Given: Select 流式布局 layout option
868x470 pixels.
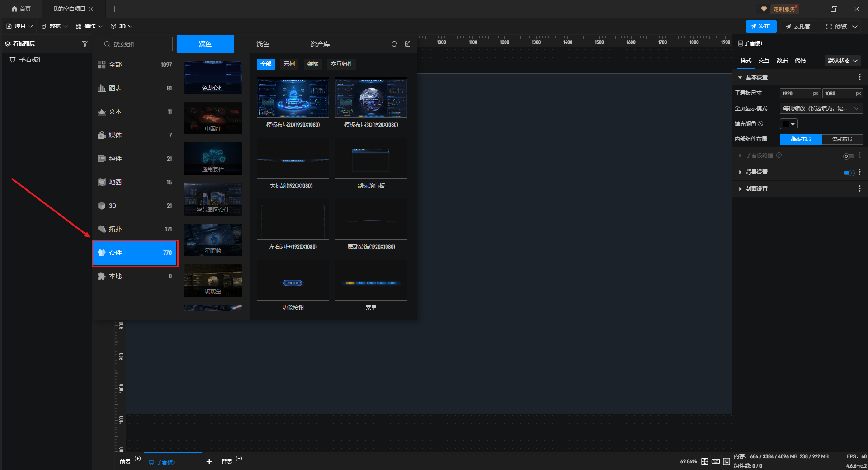Looking at the screenshot, I should 842,139.
